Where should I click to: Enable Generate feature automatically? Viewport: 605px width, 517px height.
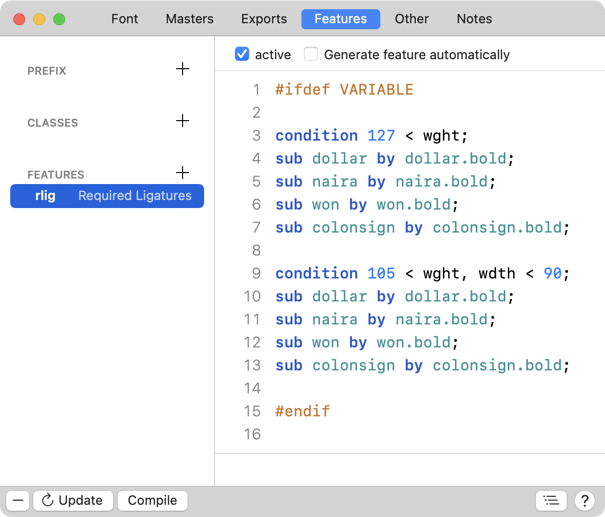click(311, 54)
